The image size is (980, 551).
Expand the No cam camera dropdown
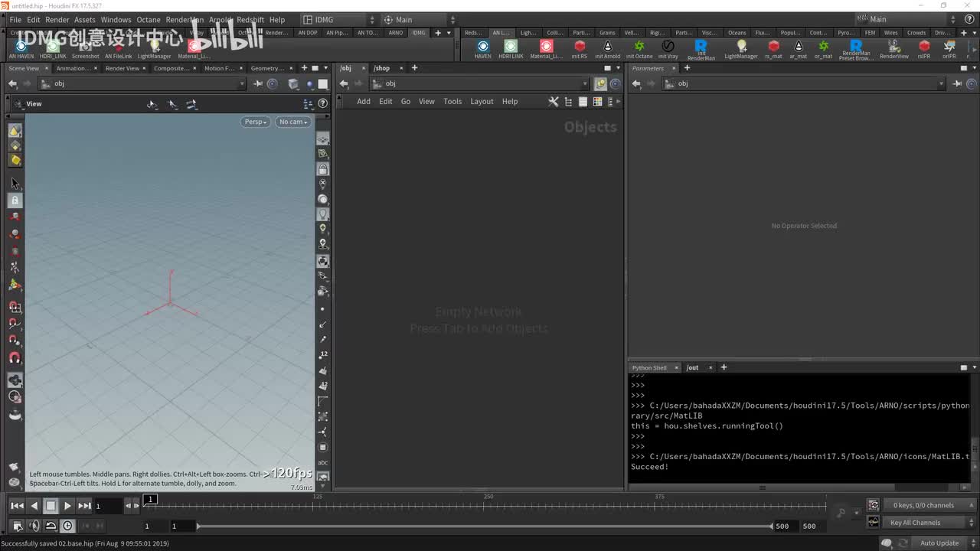(x=293, y=122)
